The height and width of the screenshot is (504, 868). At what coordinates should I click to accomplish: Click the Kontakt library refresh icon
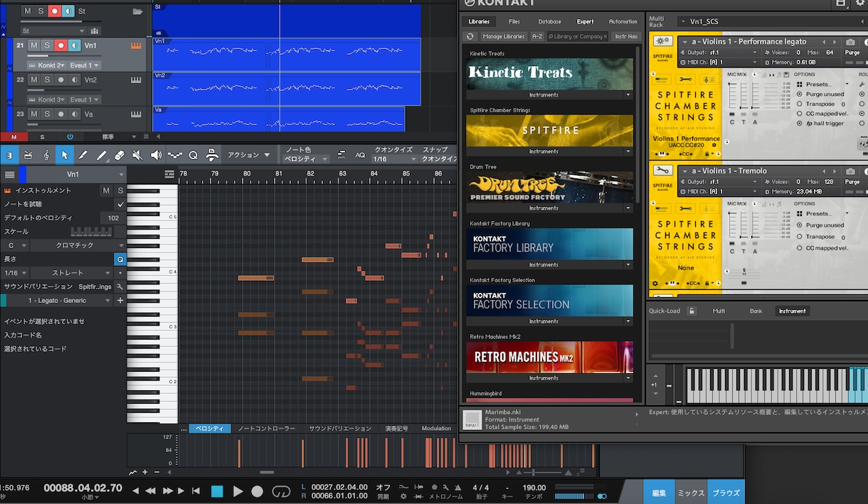point(470,36)
